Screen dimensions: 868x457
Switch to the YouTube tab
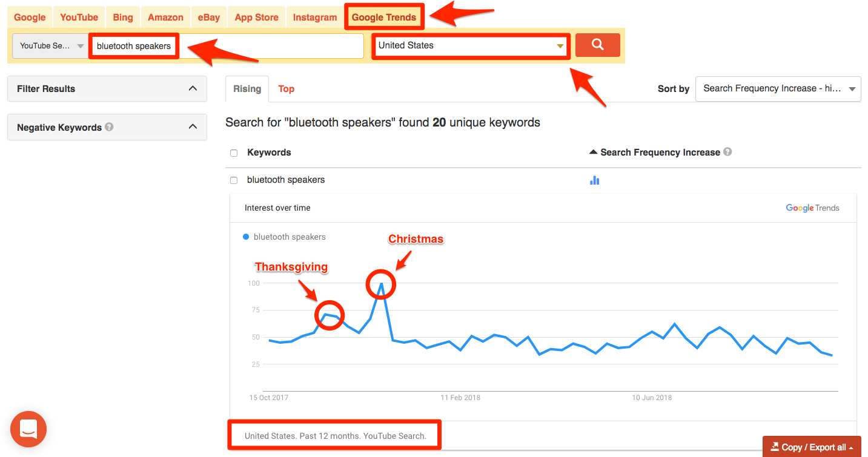(79, 18)
